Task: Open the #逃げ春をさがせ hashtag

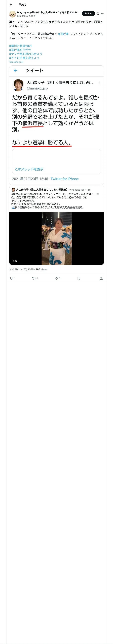Action: click(20, 50)
